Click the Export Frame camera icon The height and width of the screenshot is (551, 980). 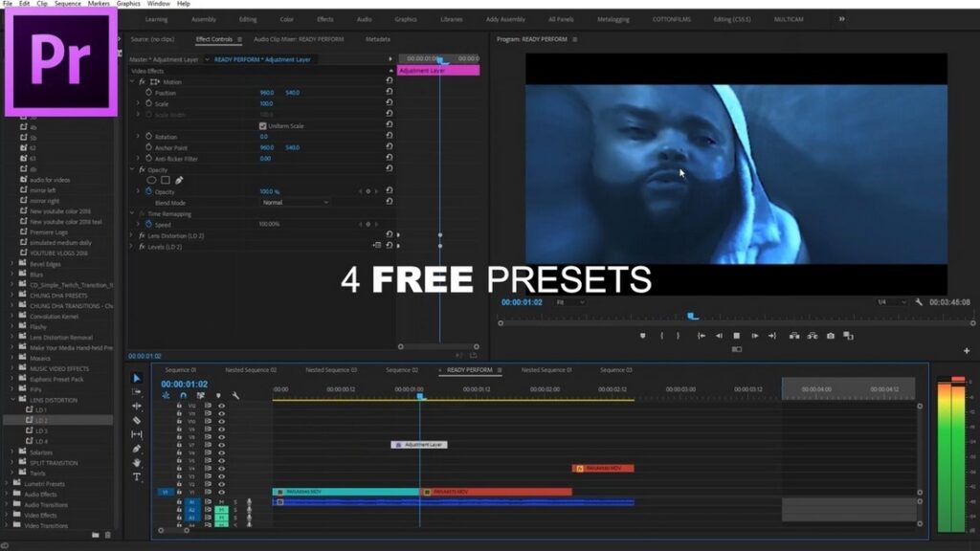pyautogui.click(x=830, y=335)
